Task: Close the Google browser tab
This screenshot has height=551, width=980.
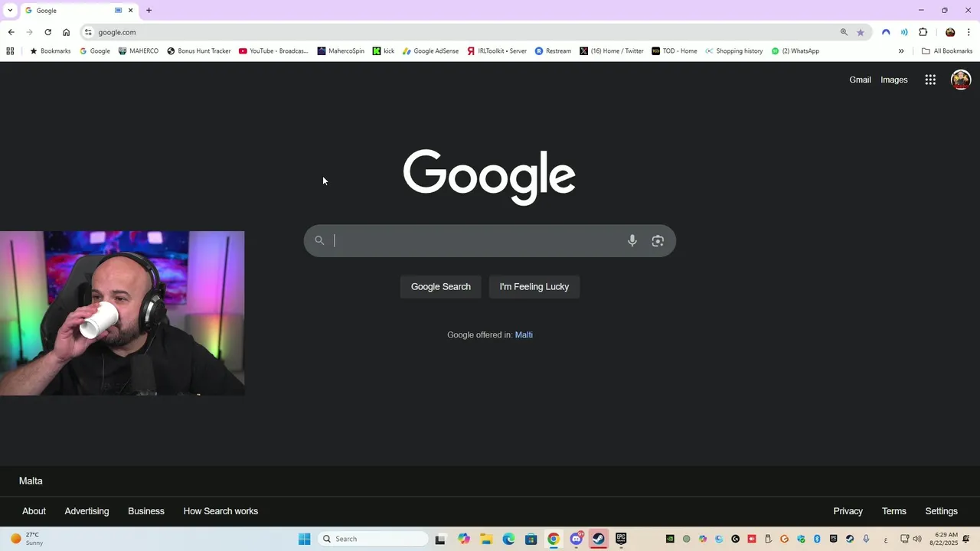Action: [130, 11]
